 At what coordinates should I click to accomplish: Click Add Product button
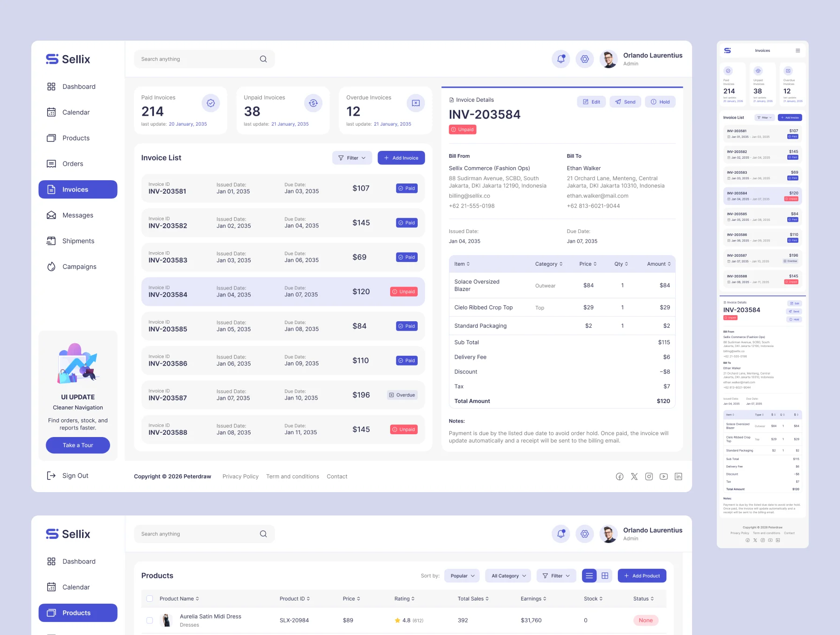pyautogui.click(x=642, y=576)
